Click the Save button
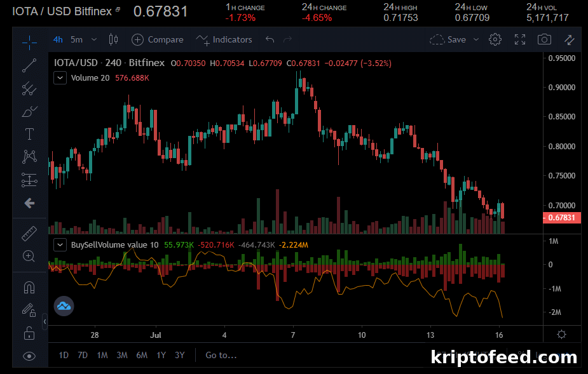The width and height of the screenshot is (588, 374). (448, 39)
